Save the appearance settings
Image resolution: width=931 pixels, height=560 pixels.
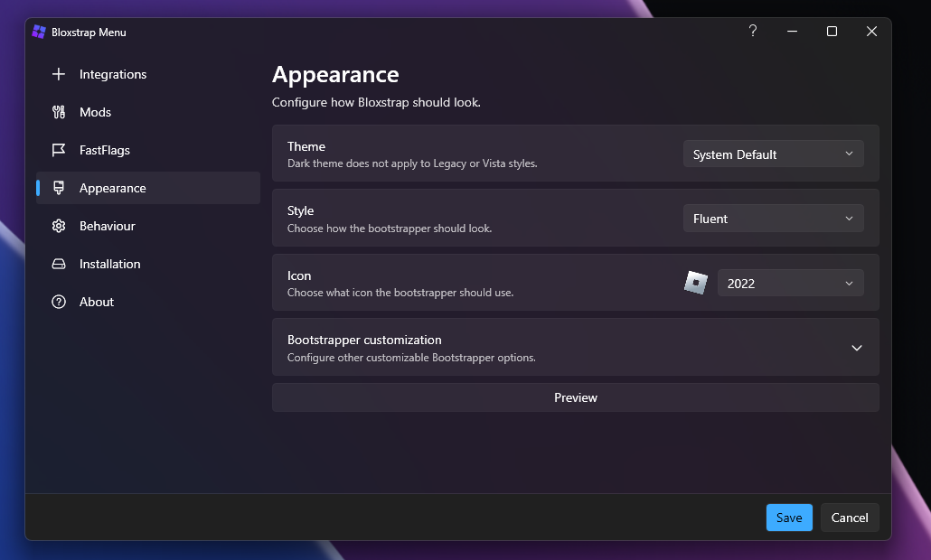(788, 518)
